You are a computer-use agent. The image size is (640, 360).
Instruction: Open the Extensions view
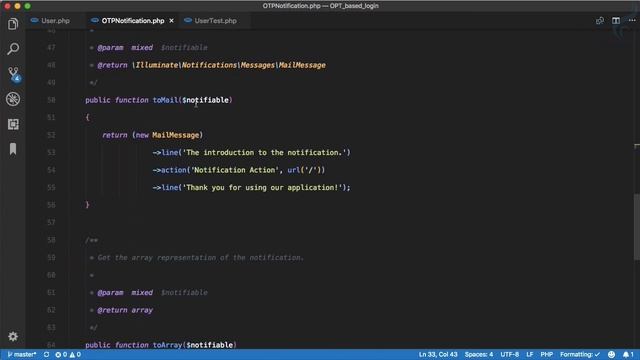tap(13, 124)
